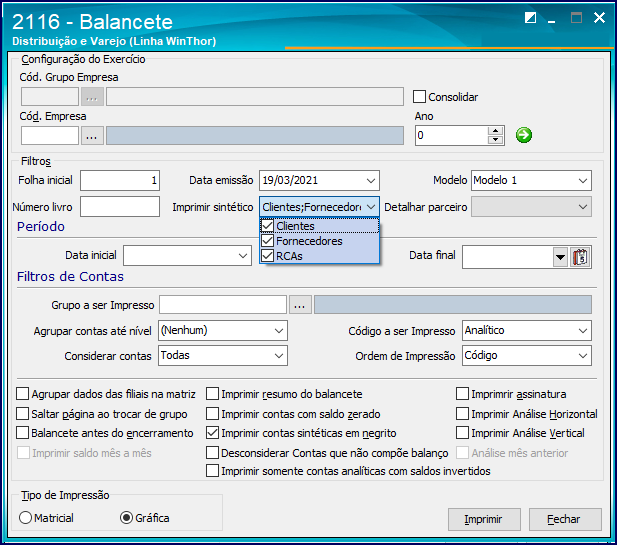This screenshot has height=545, width=617.
Task: Open the calendar icon beside Data final
Action: pos(580,257)
